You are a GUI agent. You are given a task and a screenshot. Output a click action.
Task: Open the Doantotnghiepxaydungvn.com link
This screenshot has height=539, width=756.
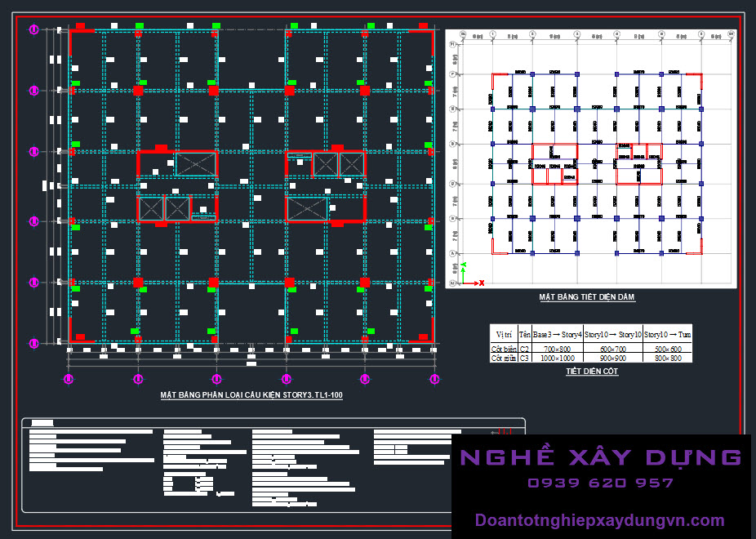pyautogui.click(x=599, y=520)
